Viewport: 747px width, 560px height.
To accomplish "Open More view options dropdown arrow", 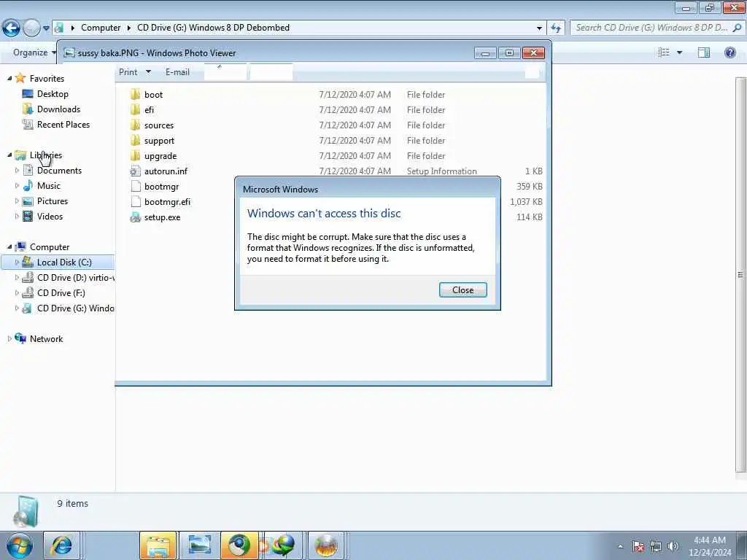I will click(x=679, y=52).
